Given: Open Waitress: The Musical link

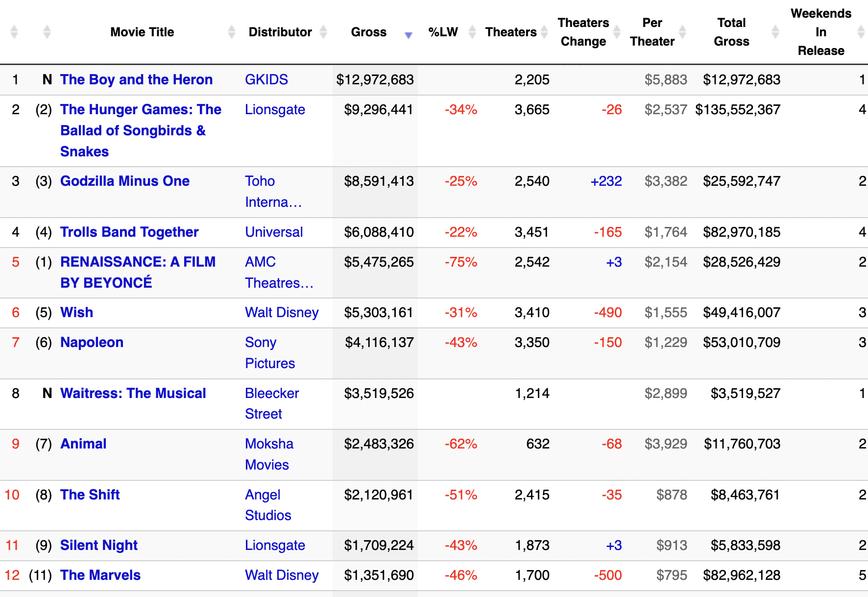Looking at the screenshot, I should coord(133,393).
